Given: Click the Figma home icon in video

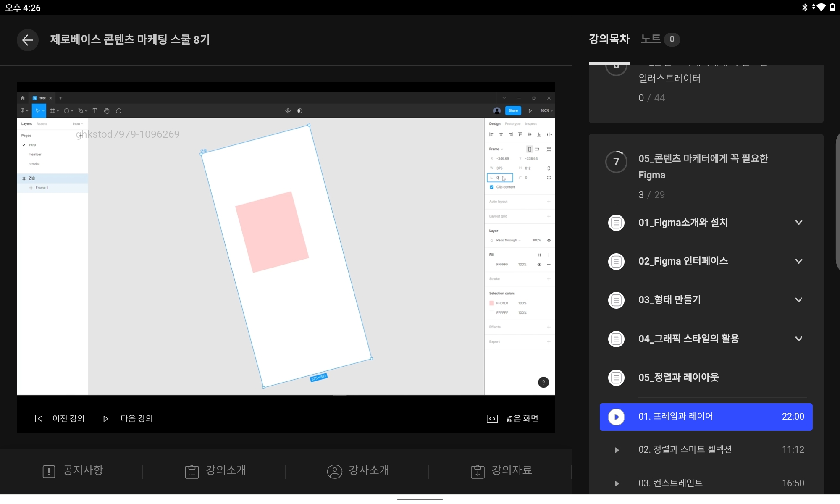Looking at the screenshot, I should pyautogui.click(x=23, y=98).
